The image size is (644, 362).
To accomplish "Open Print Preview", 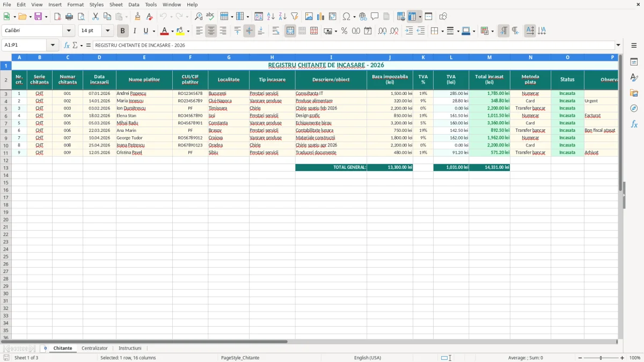I will (81, 17).
